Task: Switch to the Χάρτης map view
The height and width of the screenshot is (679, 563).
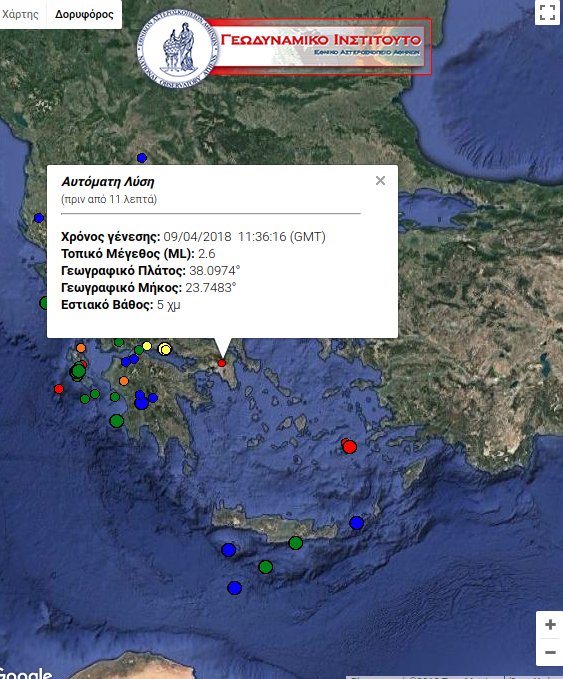Action: (x=21, y=14)
